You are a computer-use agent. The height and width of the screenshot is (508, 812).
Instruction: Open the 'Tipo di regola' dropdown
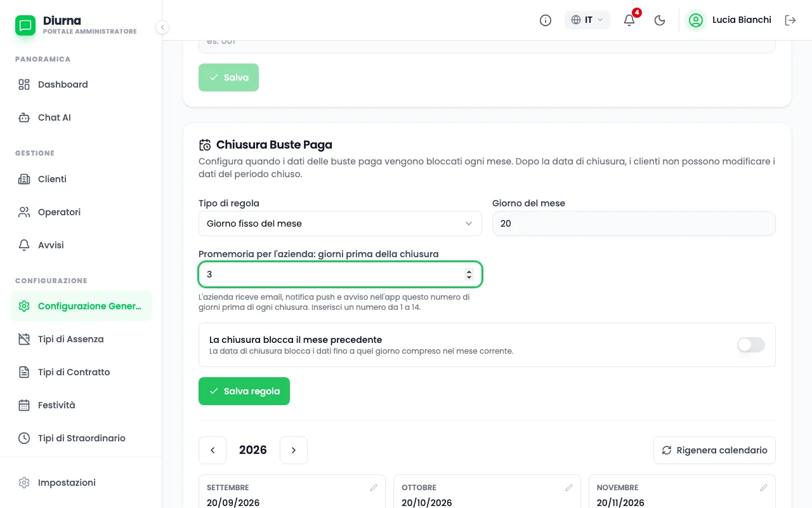point(340,224)
